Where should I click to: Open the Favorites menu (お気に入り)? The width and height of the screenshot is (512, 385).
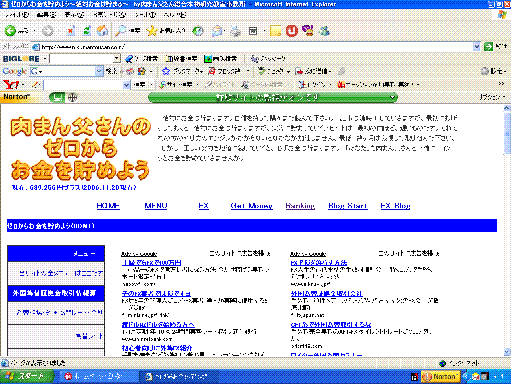click(109, 15)
